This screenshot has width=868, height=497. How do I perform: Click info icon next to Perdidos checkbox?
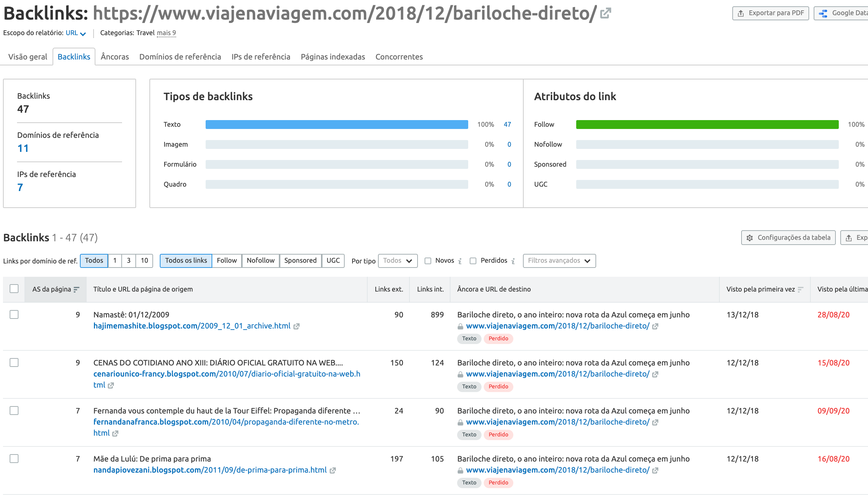(513, 261)
